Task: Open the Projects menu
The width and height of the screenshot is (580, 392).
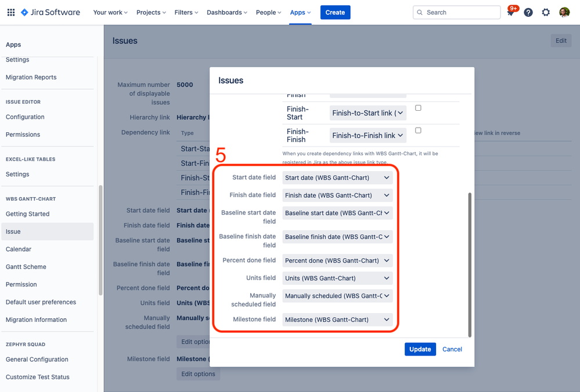Action: point(151,12)
